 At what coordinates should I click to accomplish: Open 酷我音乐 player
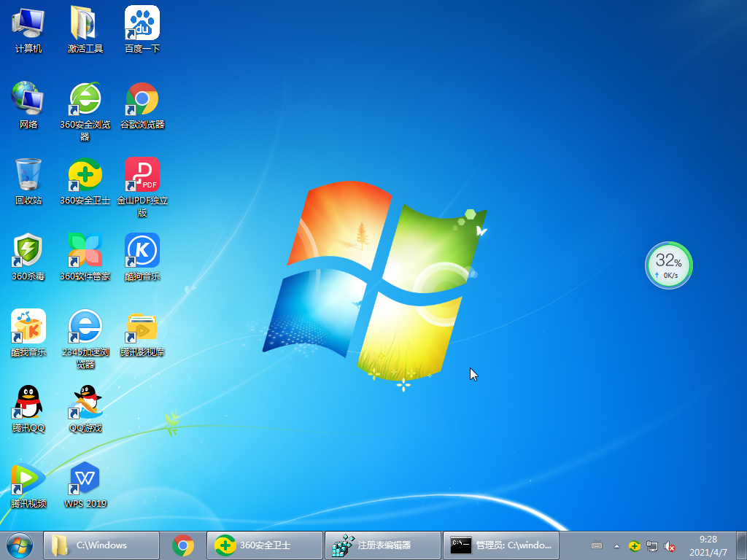pyautogui.click(x=28, y=327)
